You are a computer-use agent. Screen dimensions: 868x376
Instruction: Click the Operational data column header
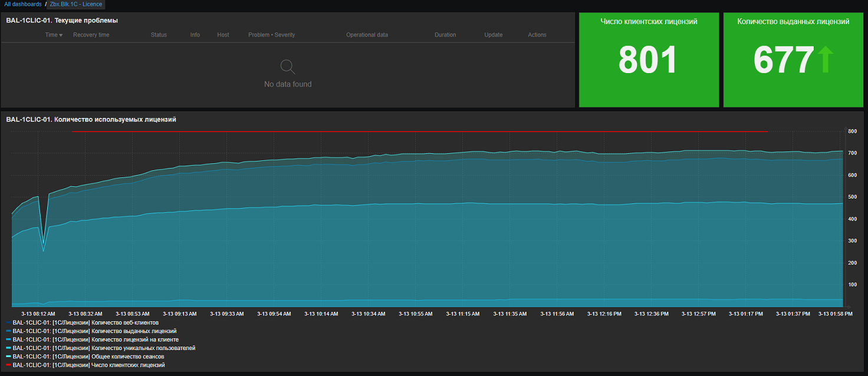(367, 35)
